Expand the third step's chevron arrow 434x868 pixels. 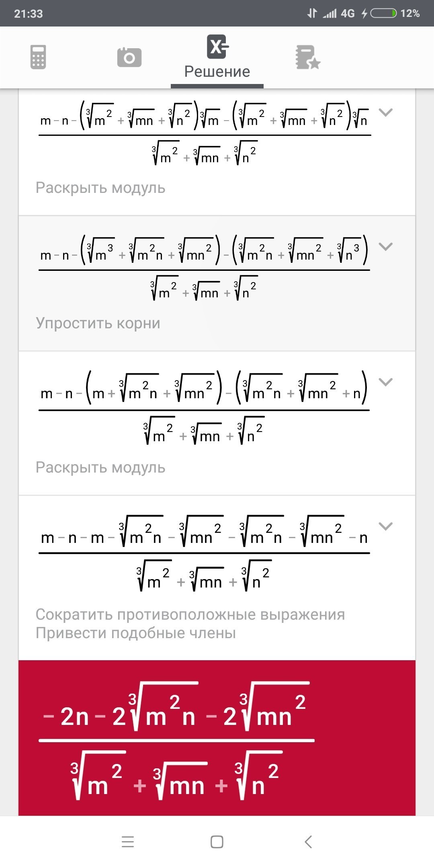tap(386, 382)
